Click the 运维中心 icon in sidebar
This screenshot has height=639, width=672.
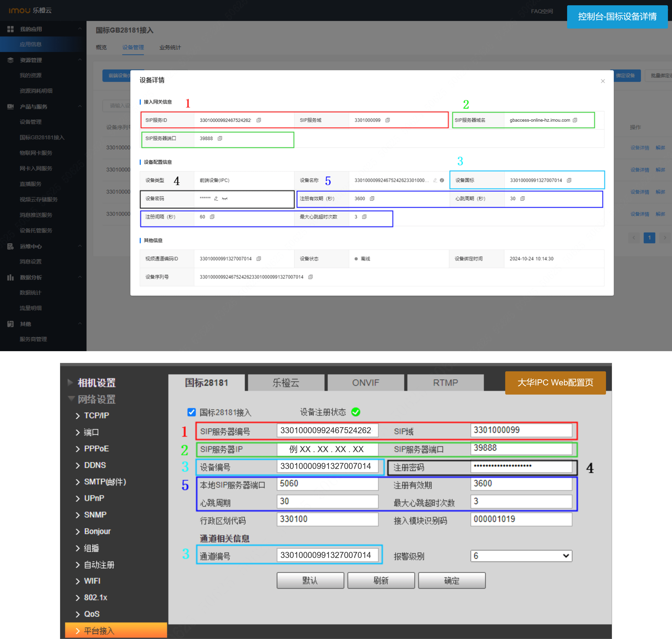(11, 246)
